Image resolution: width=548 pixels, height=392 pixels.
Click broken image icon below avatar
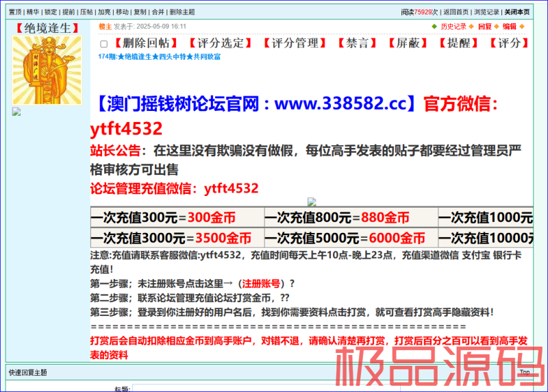click(x=16, y=112)
